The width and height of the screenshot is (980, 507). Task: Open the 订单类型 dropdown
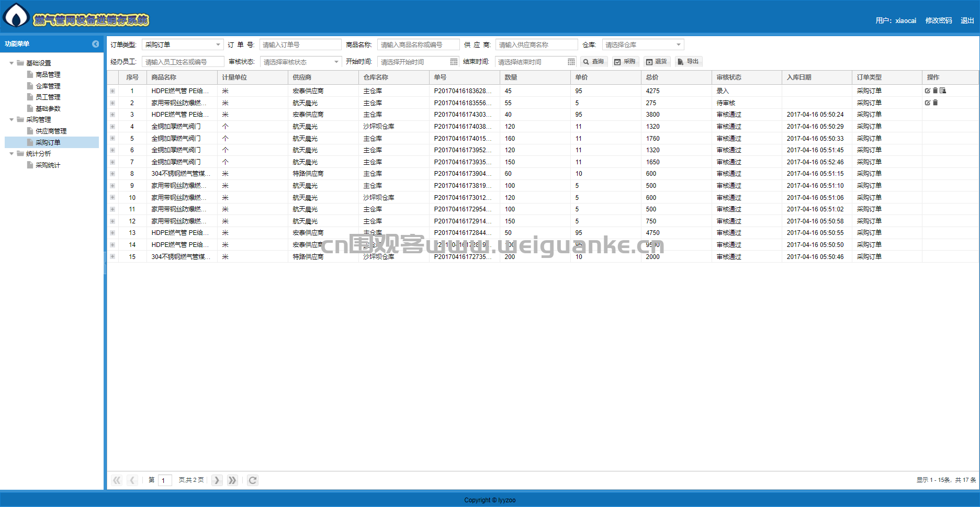[x=218, y=45]
